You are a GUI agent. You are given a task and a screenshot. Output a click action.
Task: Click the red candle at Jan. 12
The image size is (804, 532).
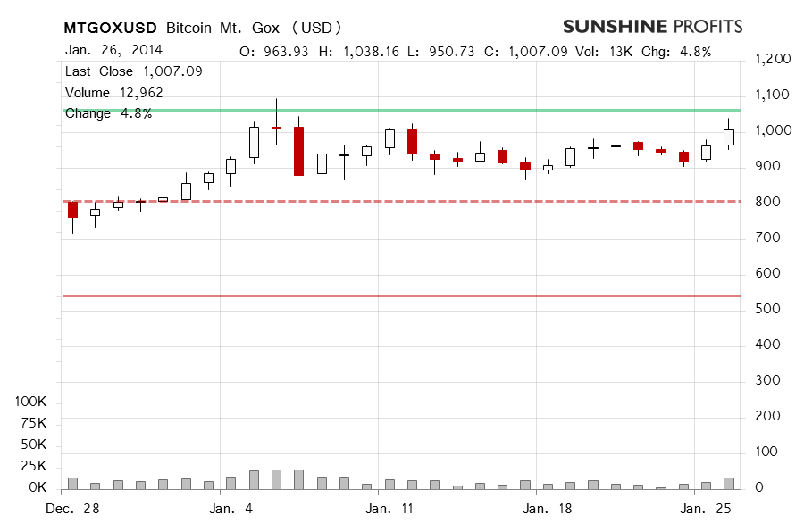click(x=412, y=142)
